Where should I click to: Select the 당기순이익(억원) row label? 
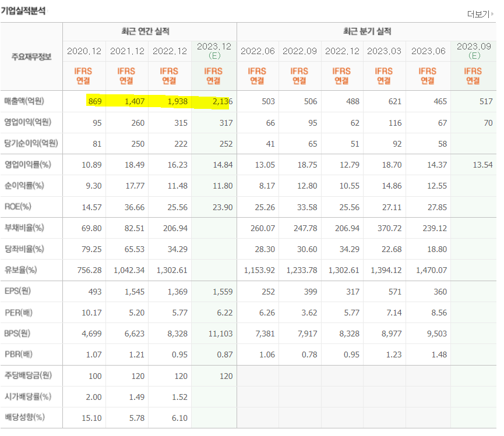point(31,143)
